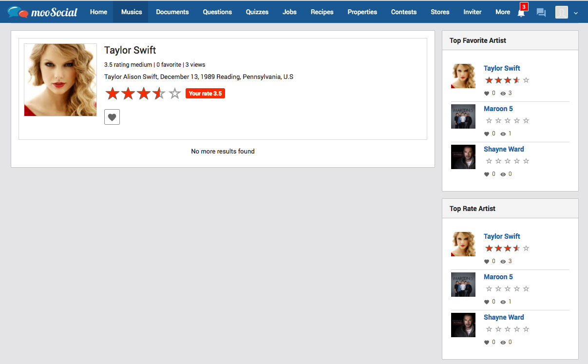Open the notifications bell icon
Image resolution: width=588 pixels, height=364 pixels.
tap(521, 13)
